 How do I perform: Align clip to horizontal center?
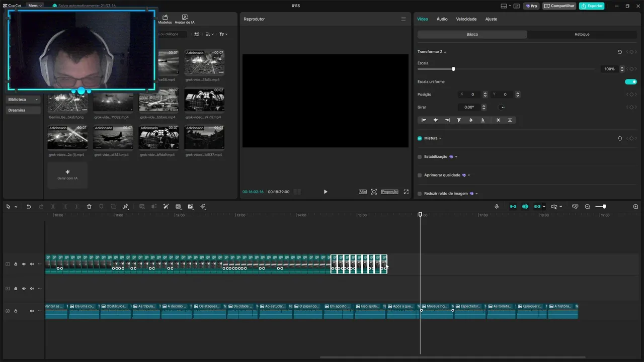pos(435,120)
